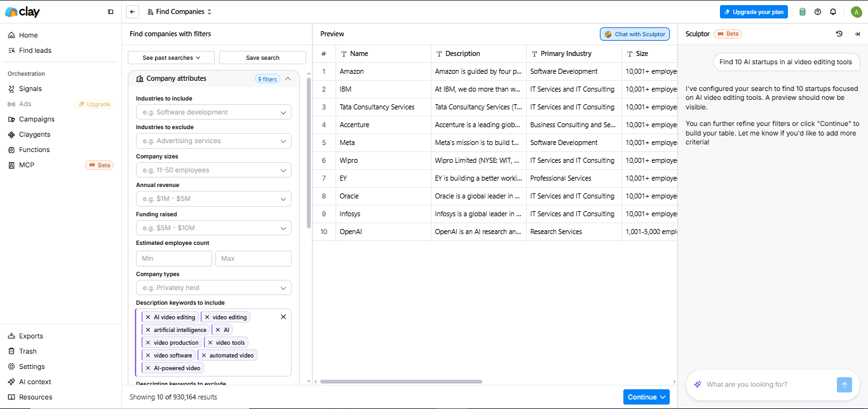
Task: Select the Tata Consultancy Services cell
Action: [x=383, y=107]
